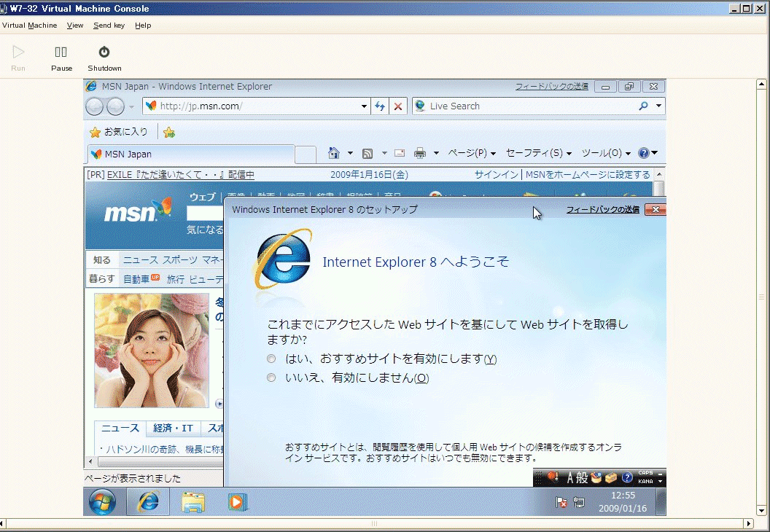Open the ページ(P) menu
The height and width of the screenshot is (532, 770).
pos(472,153)
